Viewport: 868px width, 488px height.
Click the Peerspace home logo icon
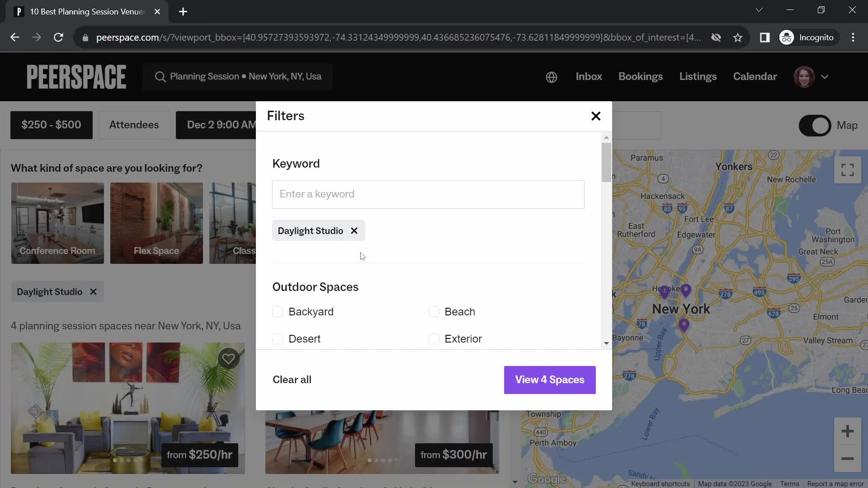point(75,76)
